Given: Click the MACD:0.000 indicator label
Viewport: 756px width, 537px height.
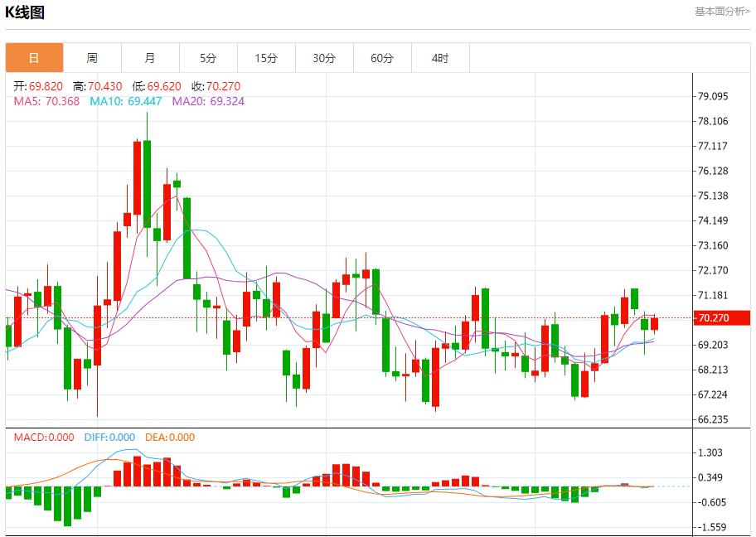Looking at the screenshot, I should tap(44, 438).
